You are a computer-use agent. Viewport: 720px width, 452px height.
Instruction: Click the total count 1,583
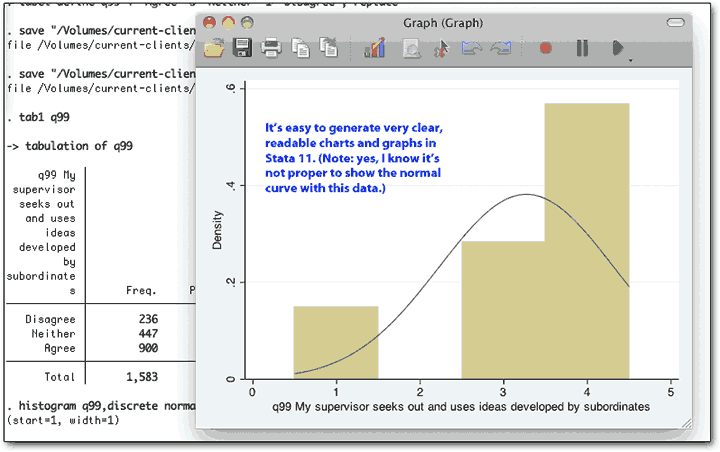[x=142, y=377]
